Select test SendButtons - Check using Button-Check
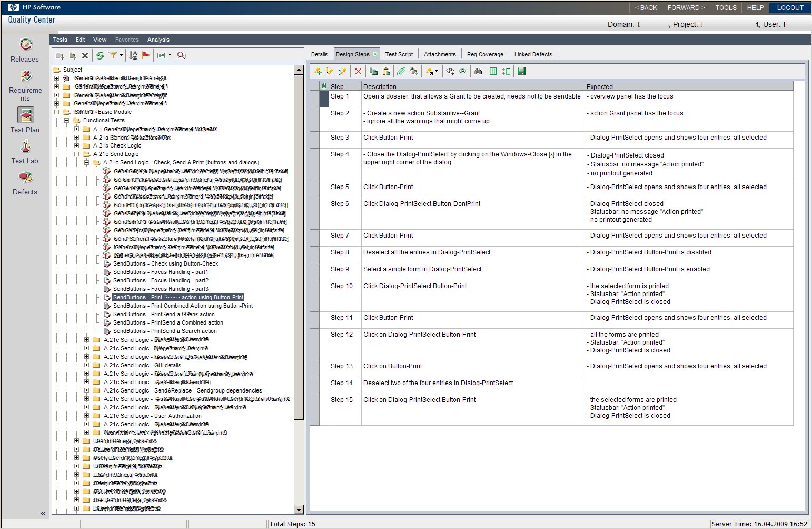The width and height of the screenshot is (812, 529). point(165,263)
